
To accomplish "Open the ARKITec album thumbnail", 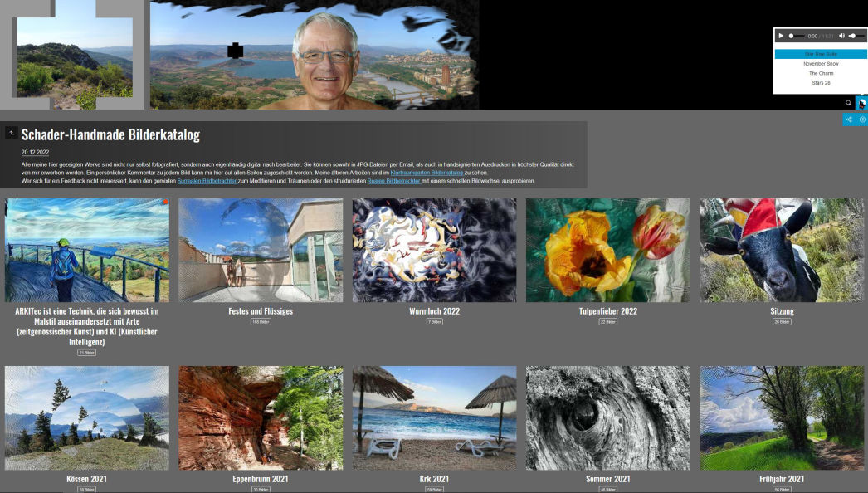I will [87, 251].
